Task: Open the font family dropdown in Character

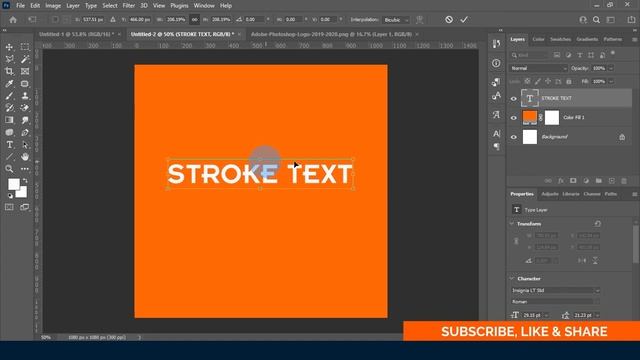Action: pos(556,291)
